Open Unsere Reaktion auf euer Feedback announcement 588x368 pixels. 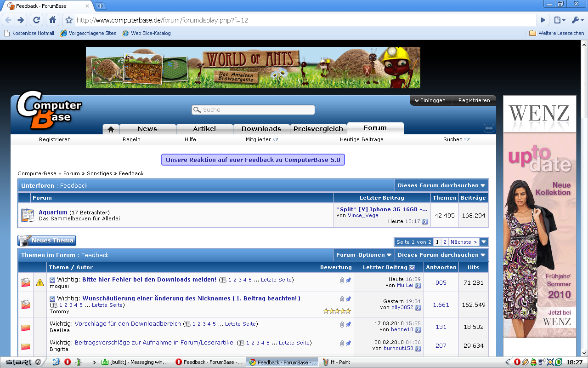(x=253, y=160)
